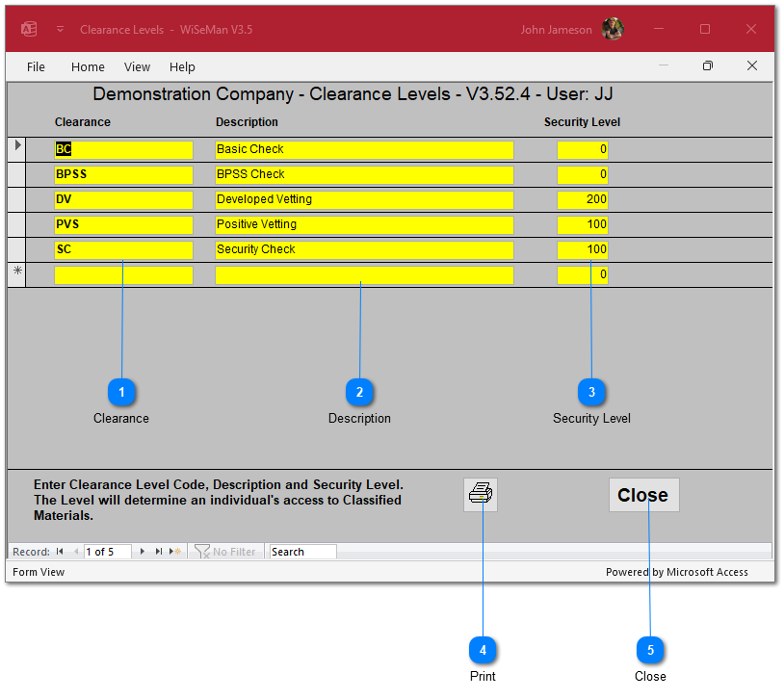Open the John Jameson profile picture

pos(613,29)
